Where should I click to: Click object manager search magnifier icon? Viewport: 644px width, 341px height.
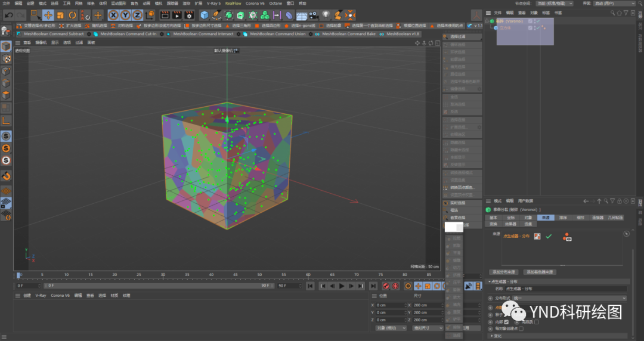coord(612,13)
